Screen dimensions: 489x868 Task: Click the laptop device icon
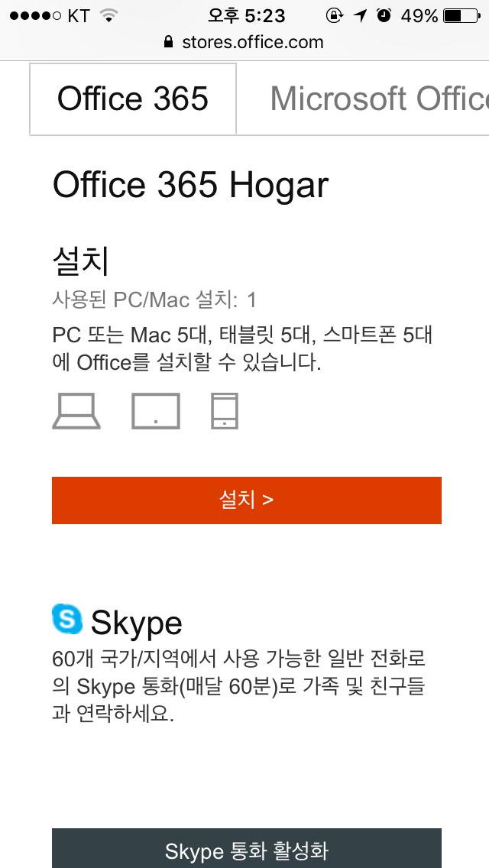click(76, 411)
